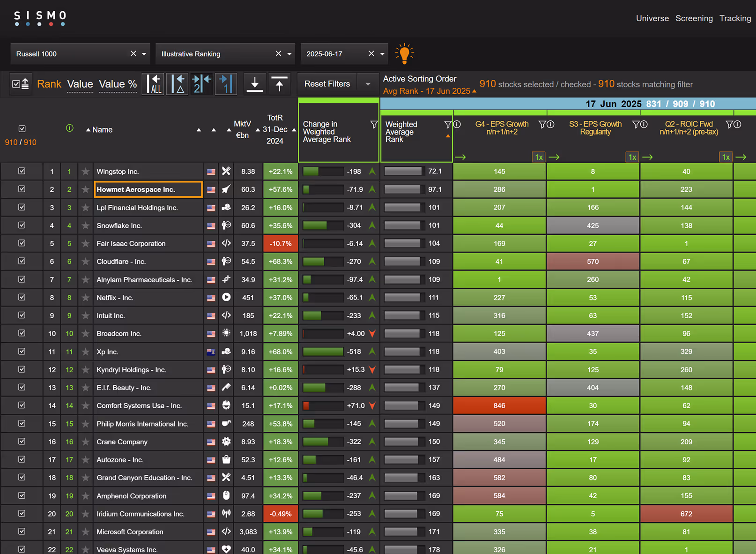The width and height of the screenshot is (756, 554).
Task: Click green arrow beside Weighted Average Rank column
Action: (x=460, y=157)
